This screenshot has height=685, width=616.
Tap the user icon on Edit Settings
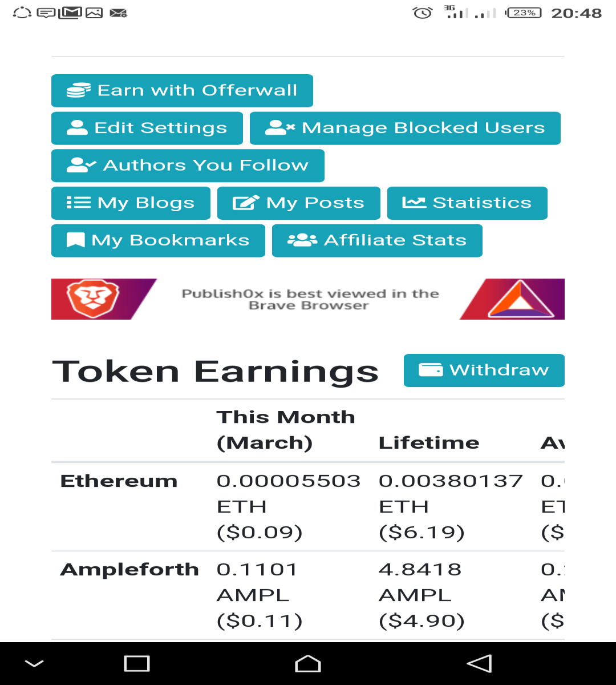click(x=77, y=128)
